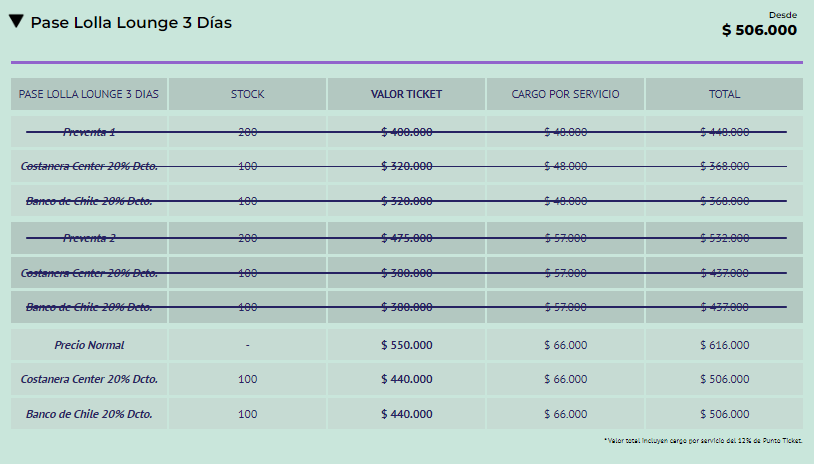Viewport: 814px width, 464px height.
Task: Click the crossed-out $ 448.000 total
Action: pyautogui.click(x=724, y=132)
